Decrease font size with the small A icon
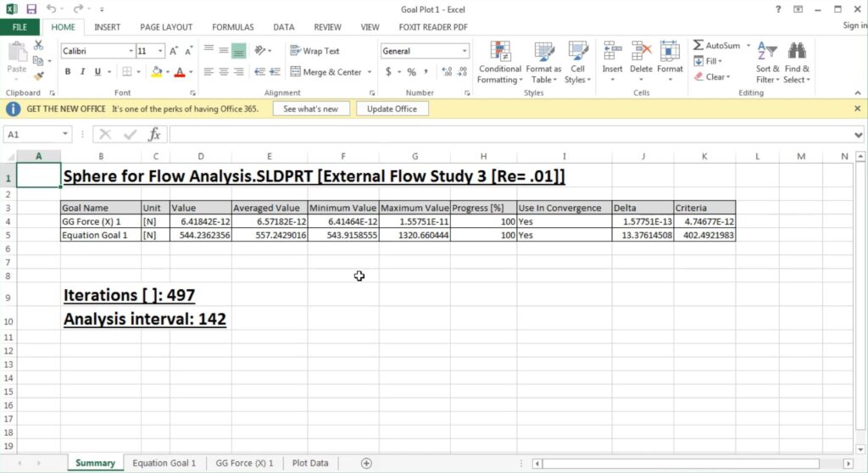 pyautogui.click(x=189, y=51)
